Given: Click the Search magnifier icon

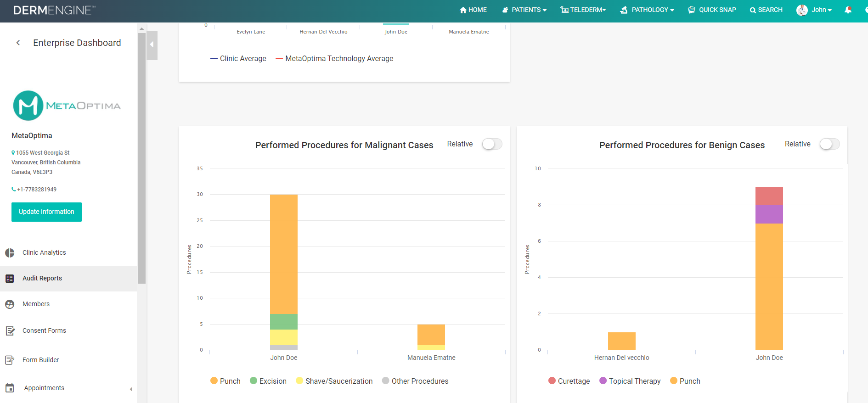Looking at the screenshot, I should [x=753, y=10].
